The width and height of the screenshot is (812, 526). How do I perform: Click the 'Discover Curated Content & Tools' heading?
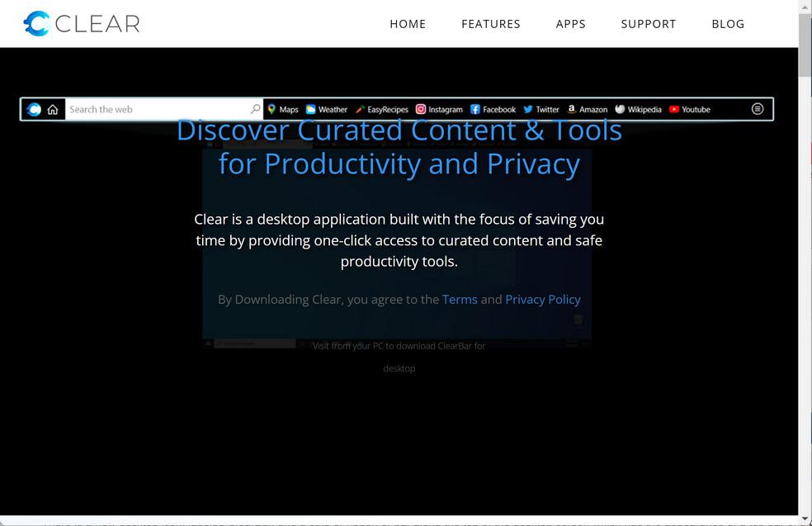point(399,130)
